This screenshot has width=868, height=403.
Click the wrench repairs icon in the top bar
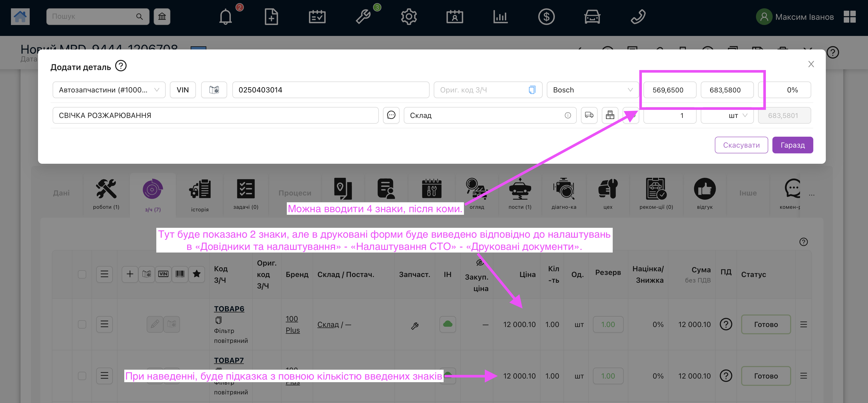tap(363, 17)
